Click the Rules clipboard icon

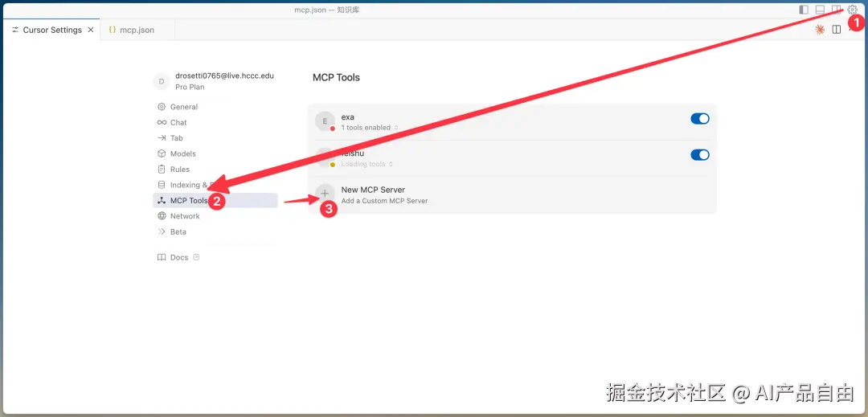[x=162, y=170]
